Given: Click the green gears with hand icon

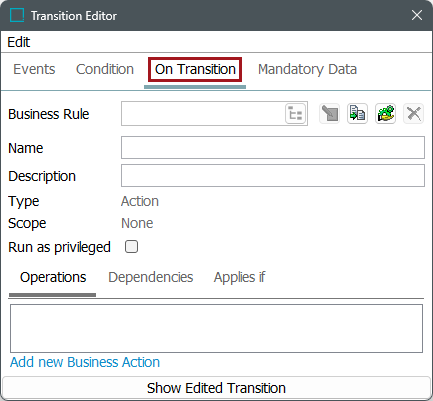Looking at the screenshot, I should 385,114.
